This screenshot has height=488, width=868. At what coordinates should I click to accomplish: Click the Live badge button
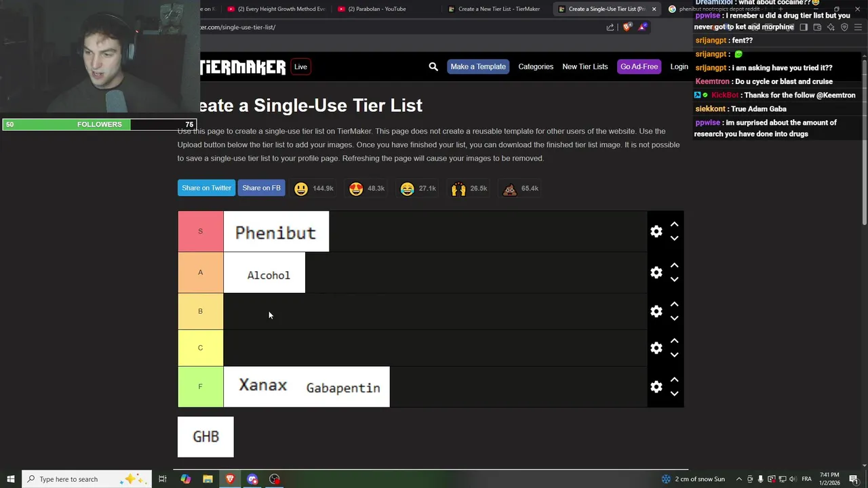pos(300,66)
